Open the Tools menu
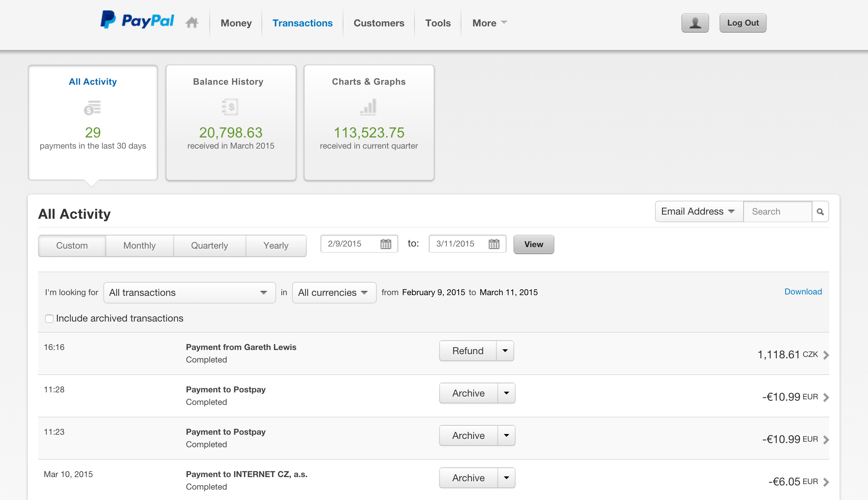868x500 pixels. click(x=438, y=23)
